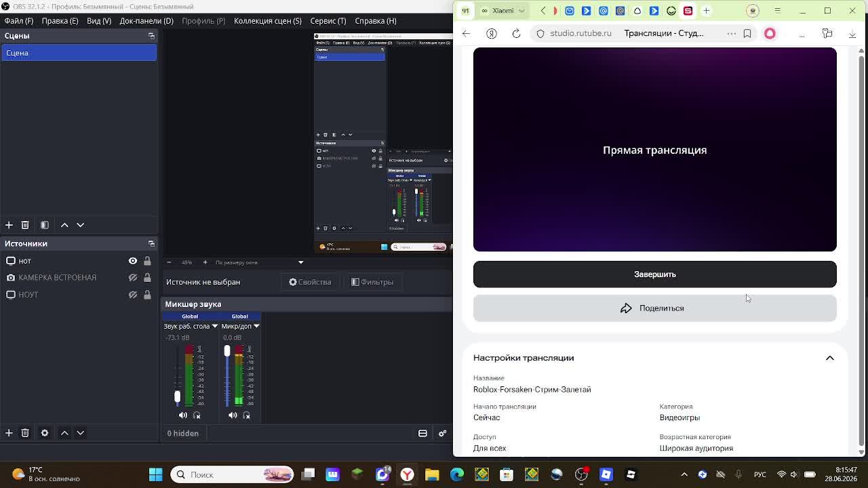
Task: Open source Свойства button
Action: 310,282
